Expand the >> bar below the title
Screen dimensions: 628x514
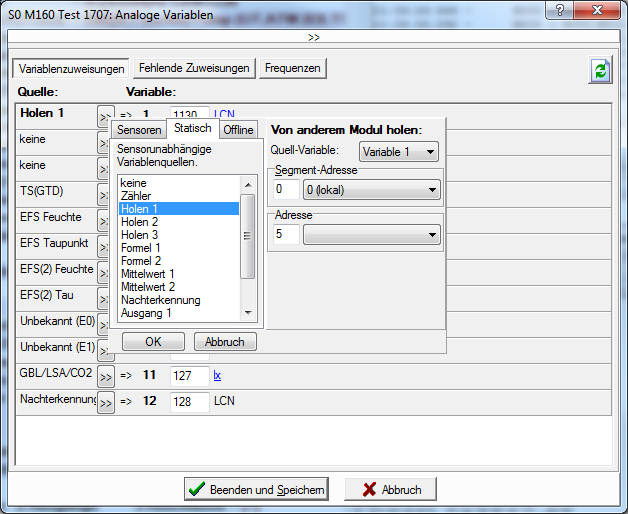(313, 37)
